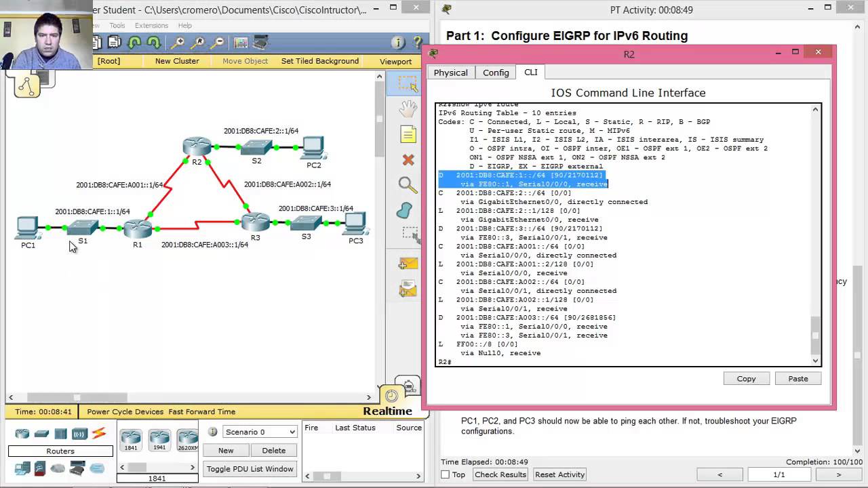Open the Custom Devices Dialog icon
Screen dimensions: 868x488
point(261,43)
